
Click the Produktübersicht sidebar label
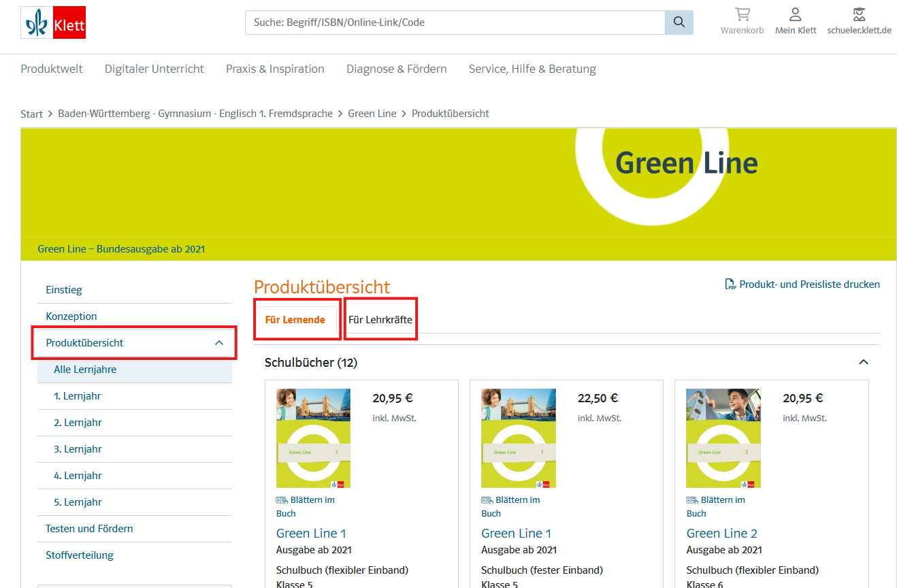pyautogui.click(x=84, y=343)
